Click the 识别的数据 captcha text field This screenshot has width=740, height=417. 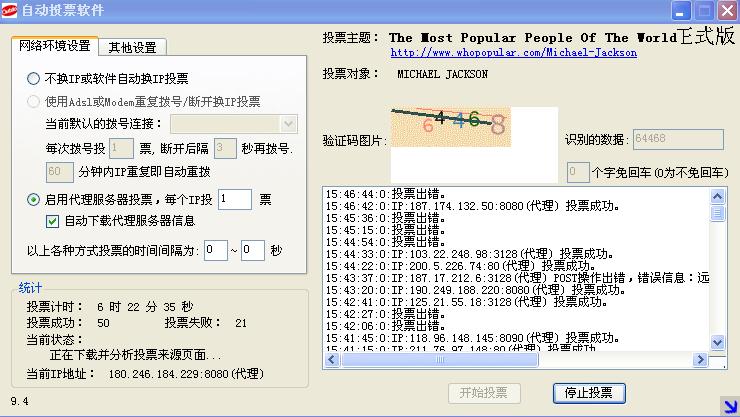(x=678, y=140)
